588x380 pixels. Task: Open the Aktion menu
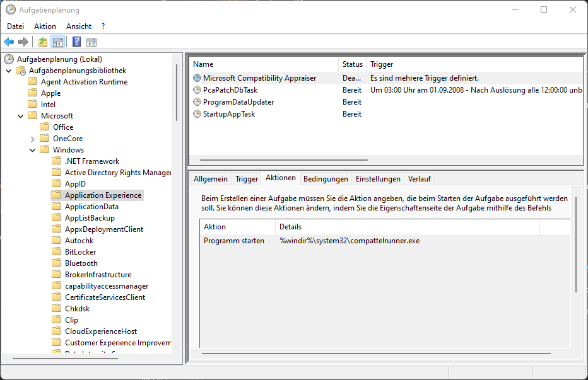click(45, 26)
